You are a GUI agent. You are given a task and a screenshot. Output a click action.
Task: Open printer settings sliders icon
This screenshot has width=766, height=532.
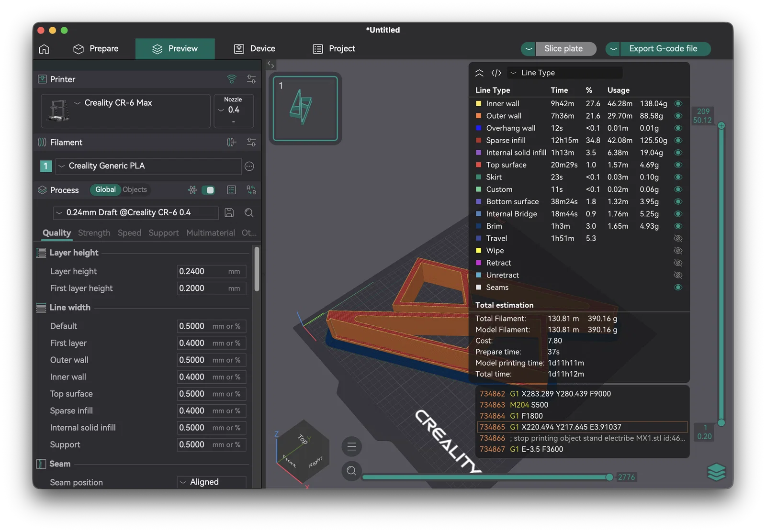point(251,79)
